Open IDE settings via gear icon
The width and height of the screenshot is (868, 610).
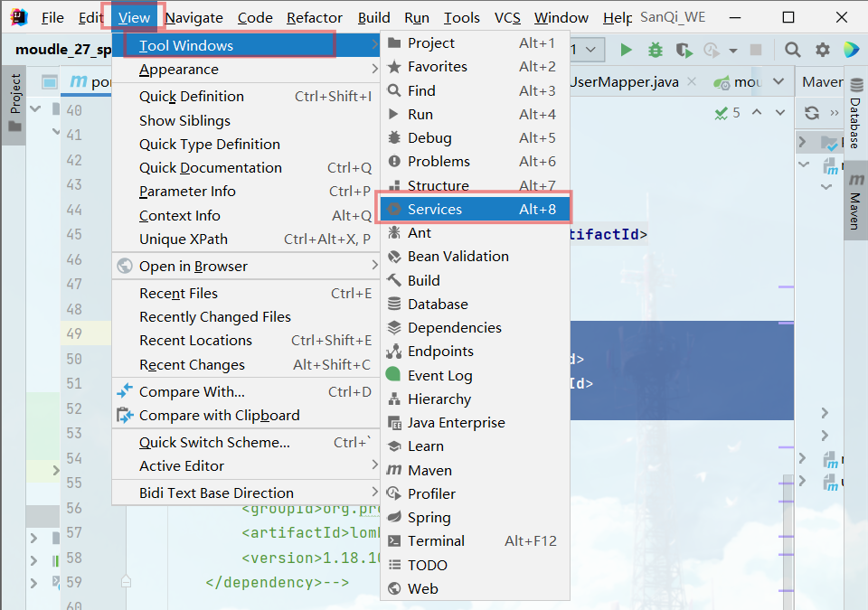(823, 50)
